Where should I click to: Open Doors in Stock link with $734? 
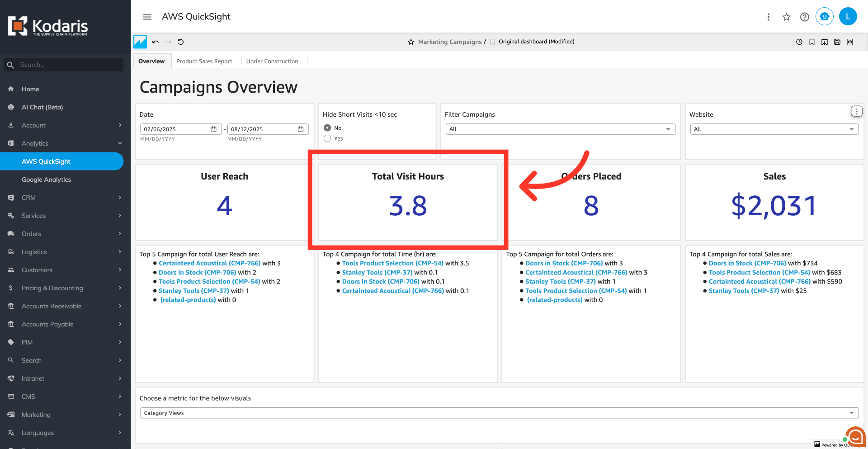(x=748, y=263)
